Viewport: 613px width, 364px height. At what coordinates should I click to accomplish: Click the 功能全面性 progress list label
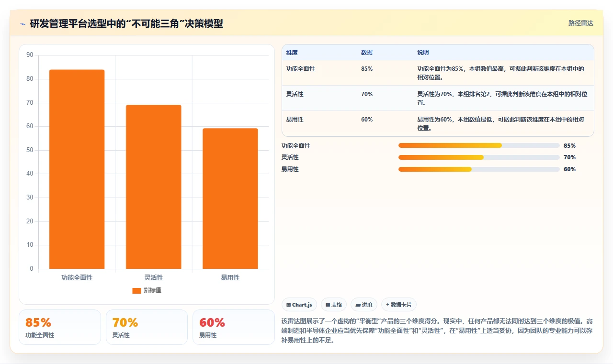pos(296,146)
